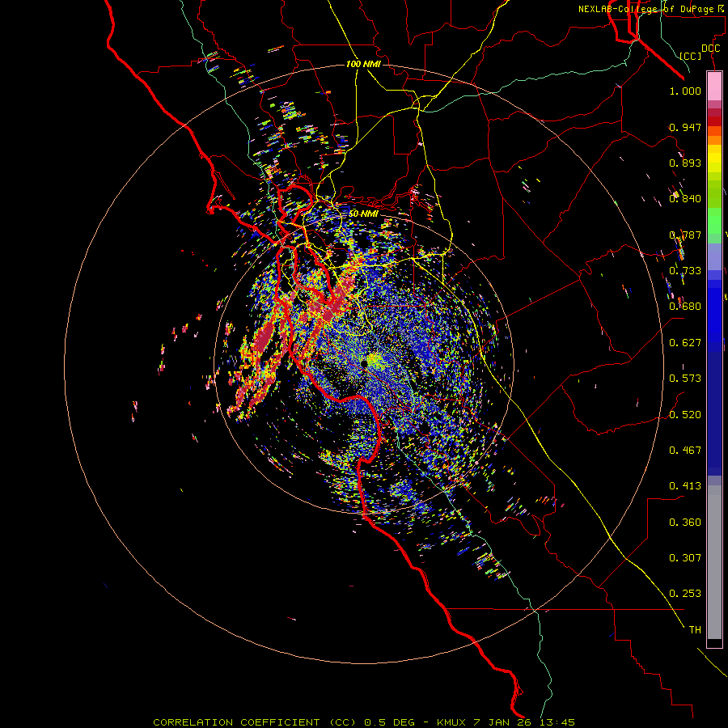Click the 50 NMI range ring label
The width and height of the screenshot is (728, 728).
[x=363, y=214]
